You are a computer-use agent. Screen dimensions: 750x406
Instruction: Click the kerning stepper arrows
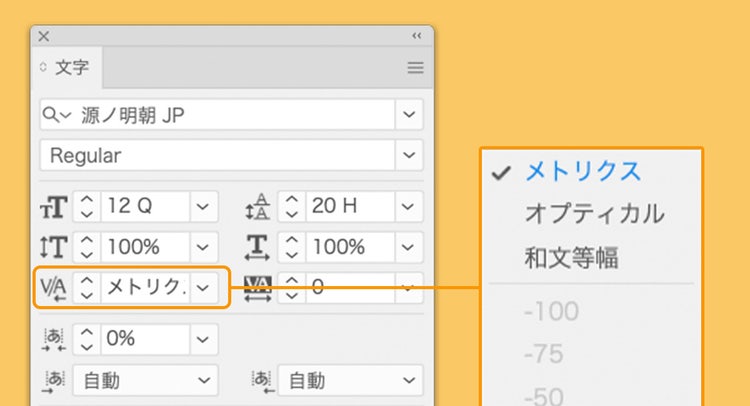click(x=87, y=288)
